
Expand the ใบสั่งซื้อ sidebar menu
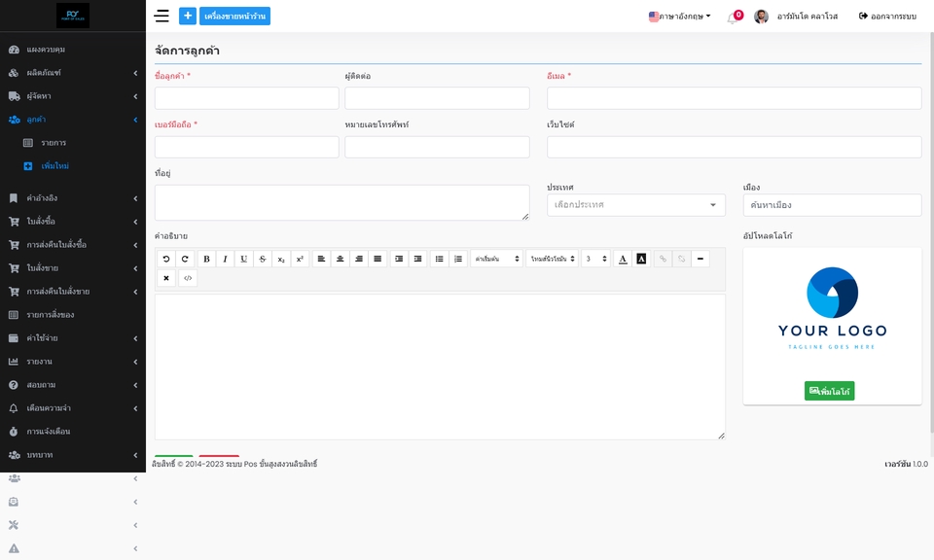(73, 221)
